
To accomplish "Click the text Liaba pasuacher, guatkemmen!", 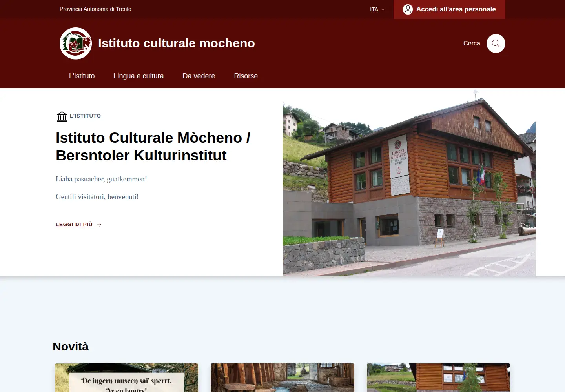I will (x=101, y=179).
